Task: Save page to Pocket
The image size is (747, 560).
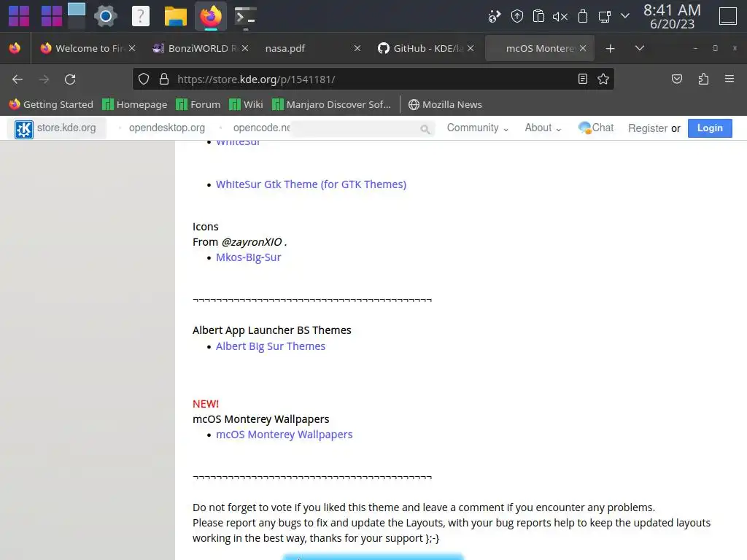Action: tap(676, 79)
